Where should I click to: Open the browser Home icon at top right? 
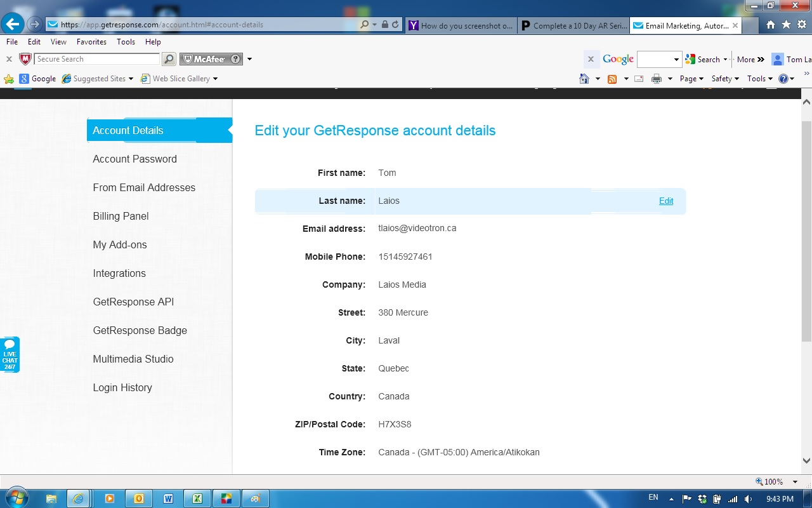coord(770,25)
